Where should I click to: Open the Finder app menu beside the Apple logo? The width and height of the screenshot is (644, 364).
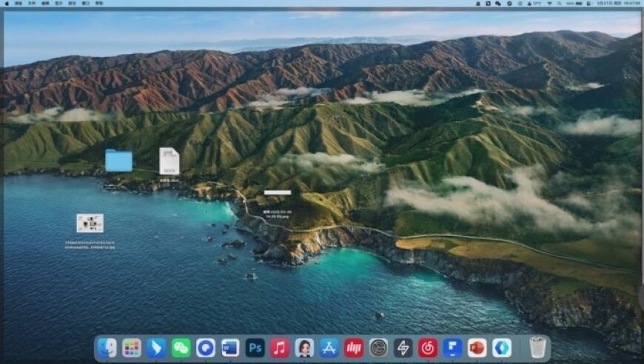[19, 3]
